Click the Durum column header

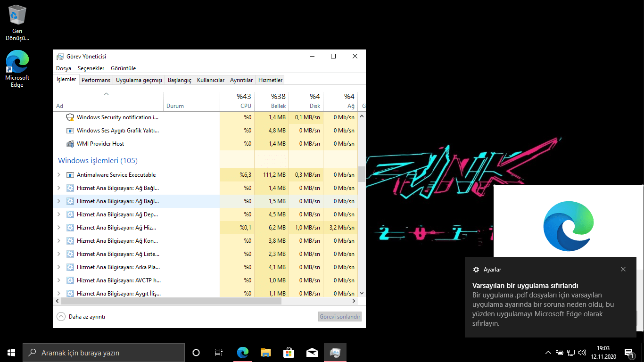pos(192,101)
